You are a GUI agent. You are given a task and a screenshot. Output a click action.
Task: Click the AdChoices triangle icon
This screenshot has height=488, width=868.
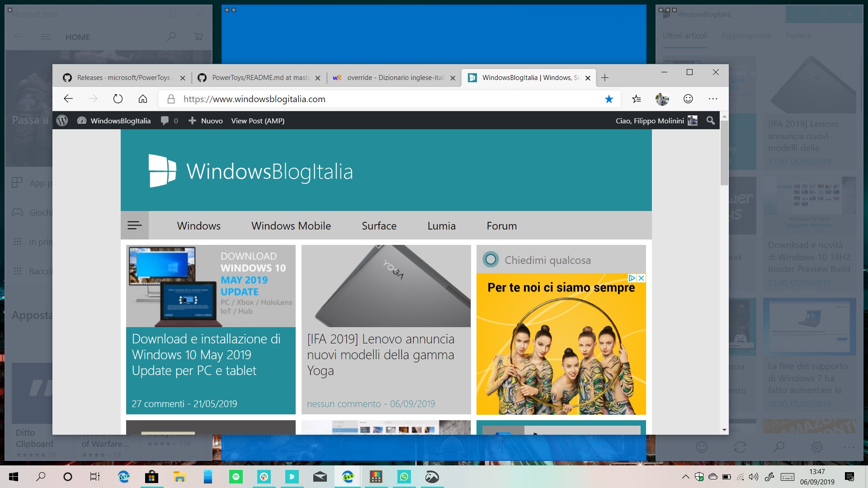(x=632, y=278)
